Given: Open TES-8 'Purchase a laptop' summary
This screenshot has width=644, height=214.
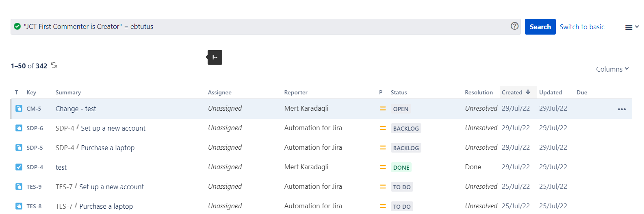Looking at the screenshot, I should click(106, 206).
